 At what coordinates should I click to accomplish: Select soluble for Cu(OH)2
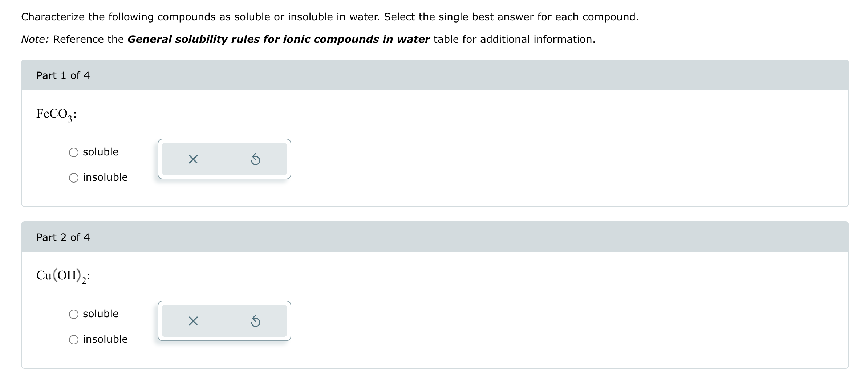pyautogui.click(x=74, y=314)
